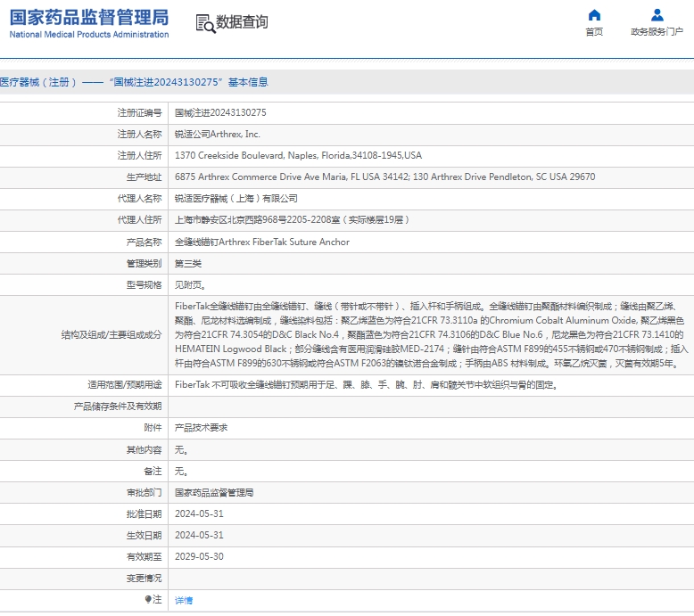Image resolution: width=694 pixels, height=616 pixels.
Task: Click the attachment value 产品技术要求
Action: [x=201, y=428]
